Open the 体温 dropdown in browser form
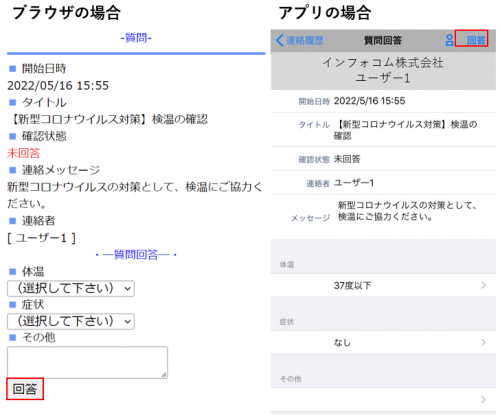Image resolution: width=500 pixels, height=418 pixels. pyautogui.click(x=71, y=288)
